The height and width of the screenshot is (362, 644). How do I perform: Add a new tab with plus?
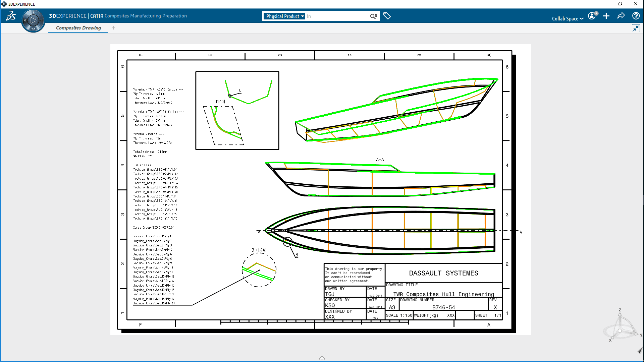point(113,28)
